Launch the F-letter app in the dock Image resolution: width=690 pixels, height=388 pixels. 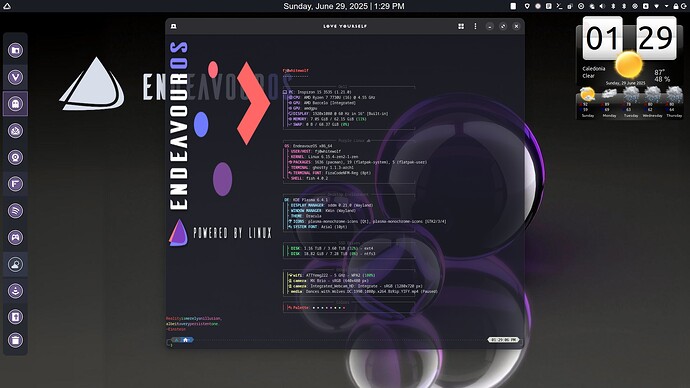[x=15, y=184]
